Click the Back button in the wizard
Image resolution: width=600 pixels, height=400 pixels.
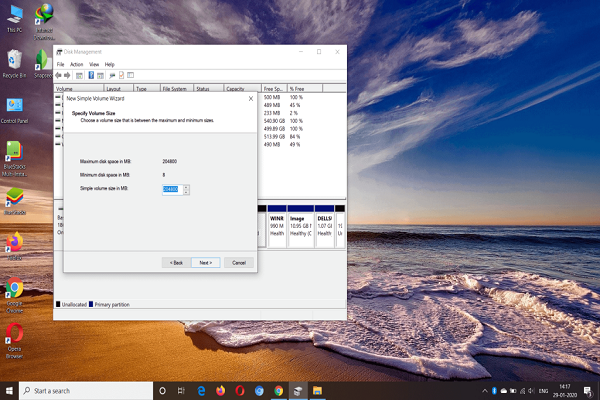[x=175, y=262]
